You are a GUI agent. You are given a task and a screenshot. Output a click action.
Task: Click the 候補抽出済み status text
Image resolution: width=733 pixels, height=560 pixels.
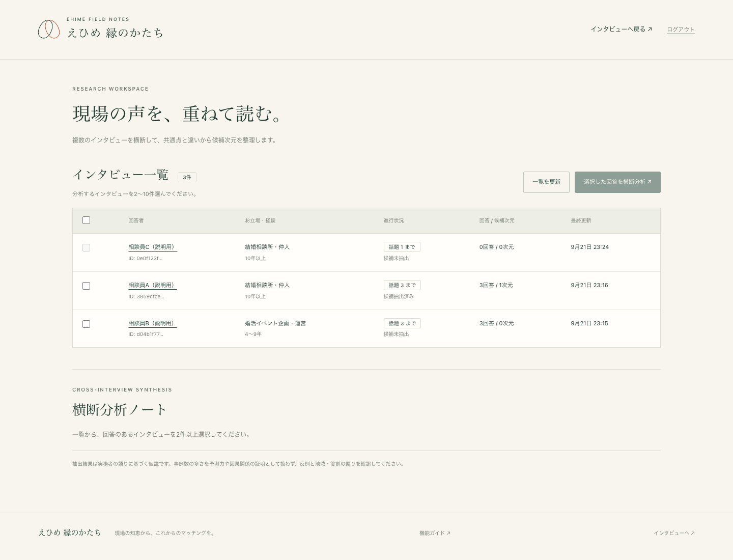pyautogui.click(x=399, y=296)
